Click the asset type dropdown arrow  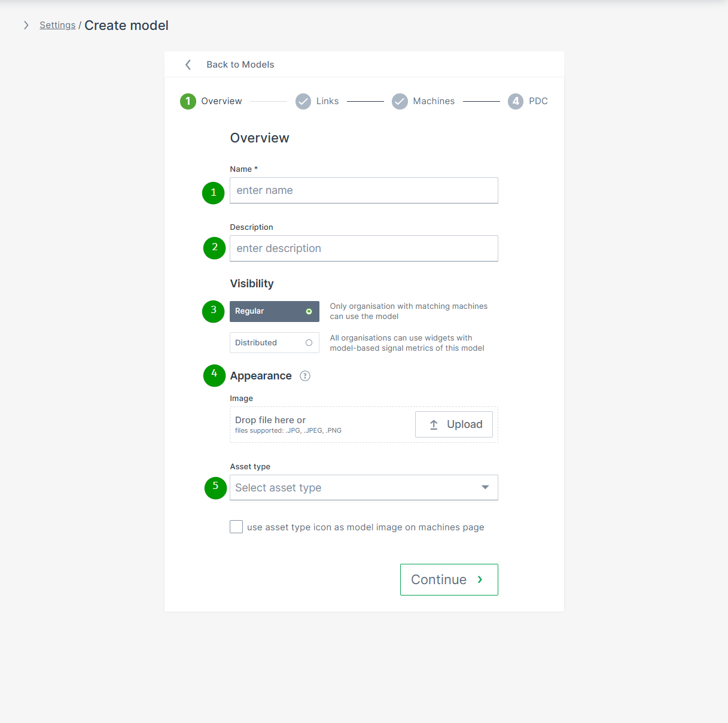click(x=485, y=487)
